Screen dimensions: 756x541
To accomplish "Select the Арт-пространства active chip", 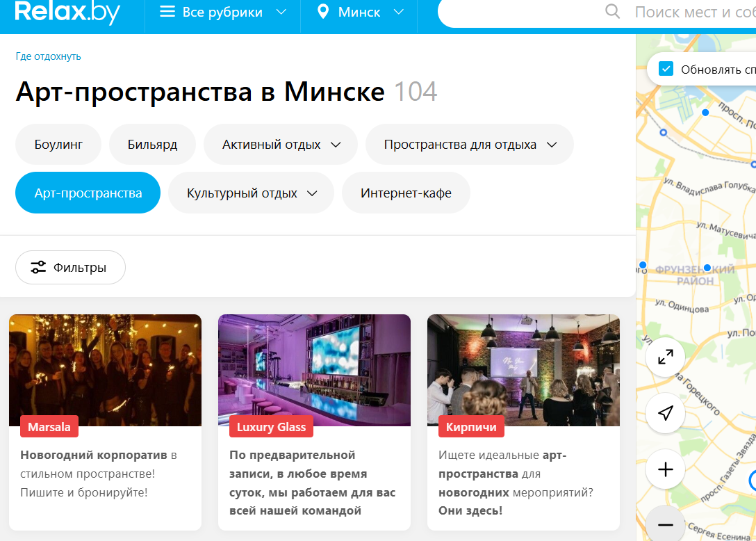I will pyautogui.click(x=88, y=193).
